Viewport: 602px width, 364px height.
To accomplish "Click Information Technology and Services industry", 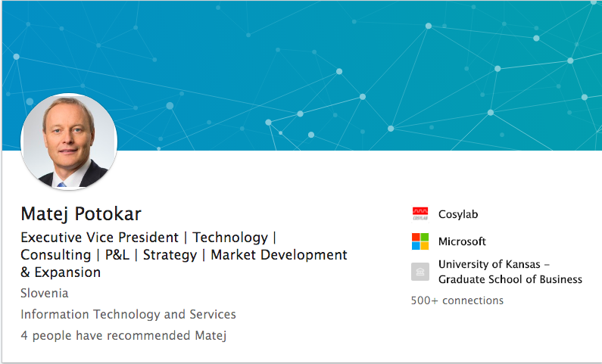I will (x=128, y=314).
